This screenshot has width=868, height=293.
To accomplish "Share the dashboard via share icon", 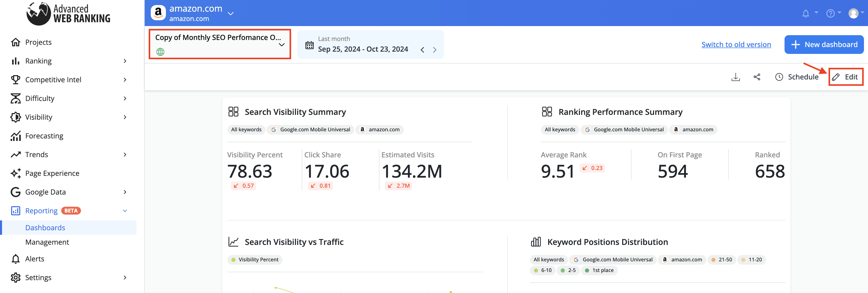I will coord(757,77).
